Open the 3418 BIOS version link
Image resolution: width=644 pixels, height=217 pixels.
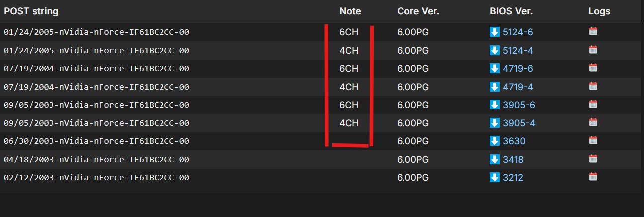pos(513,159)
